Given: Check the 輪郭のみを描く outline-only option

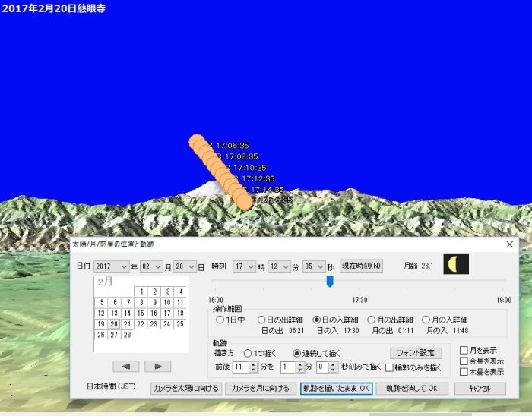Looking at the screenshot, I should [389, 367].
